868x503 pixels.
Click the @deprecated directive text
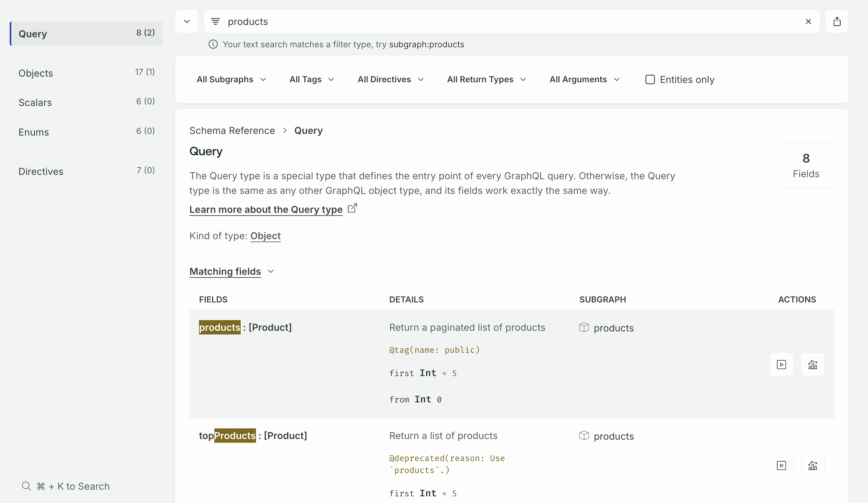[447, 464]
